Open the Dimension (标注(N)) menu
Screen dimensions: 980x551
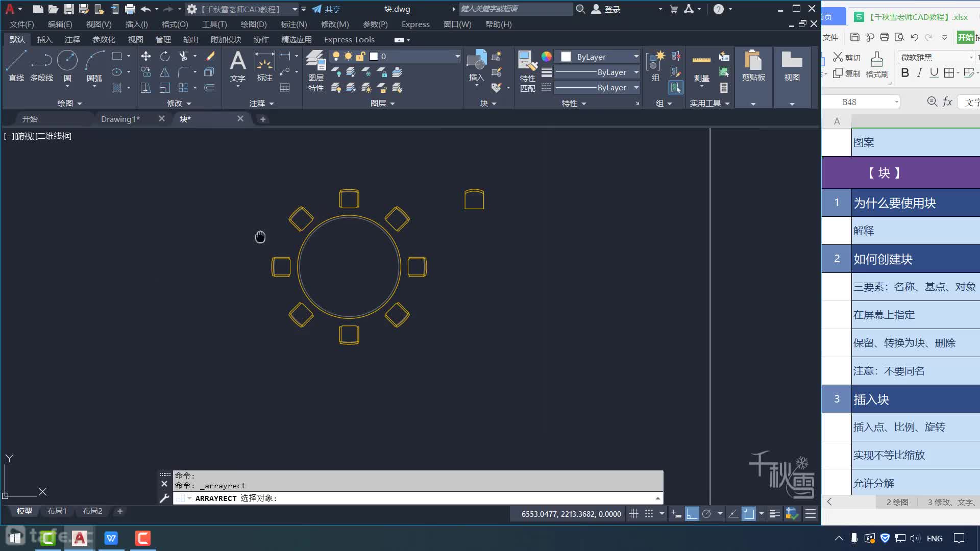tap(293, 24)
